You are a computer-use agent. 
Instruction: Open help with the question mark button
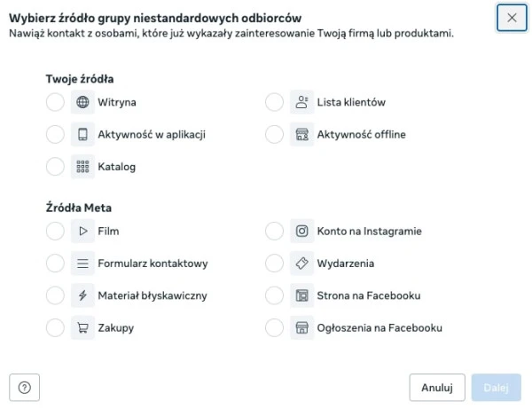coord(24,388)
